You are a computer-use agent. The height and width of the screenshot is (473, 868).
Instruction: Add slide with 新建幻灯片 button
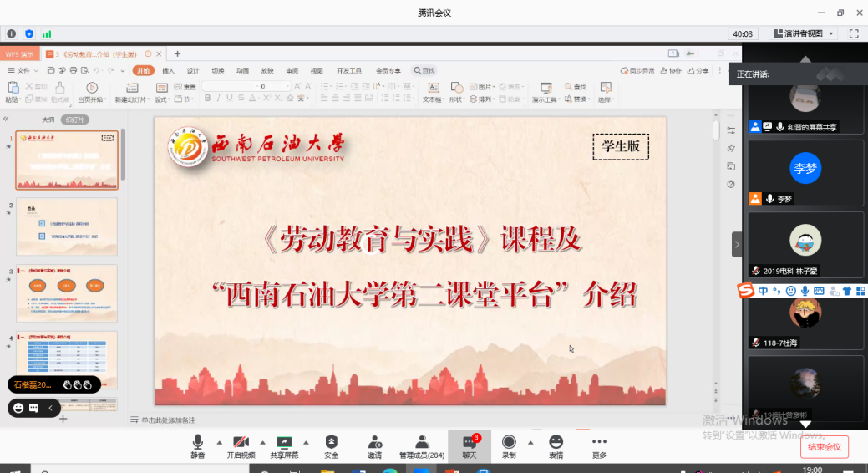coord(132,93)
